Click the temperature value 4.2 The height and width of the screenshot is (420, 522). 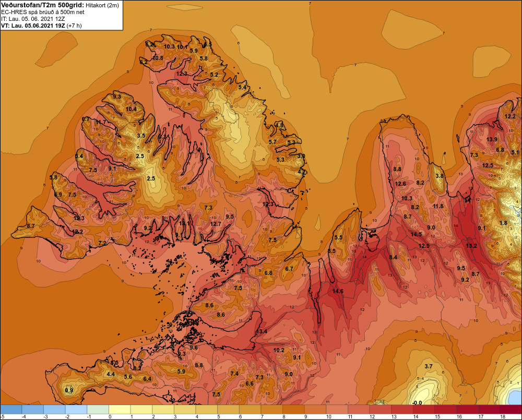click(302, 172)
